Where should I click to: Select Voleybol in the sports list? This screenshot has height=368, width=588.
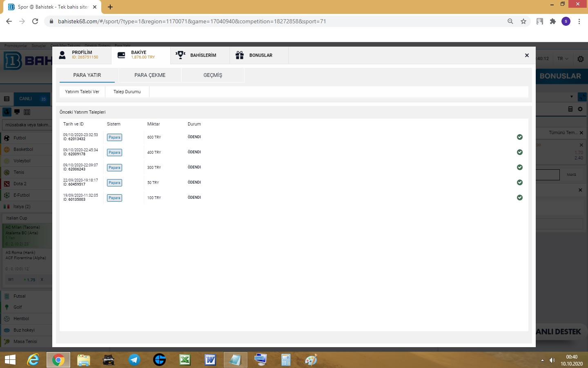(26, 161)
